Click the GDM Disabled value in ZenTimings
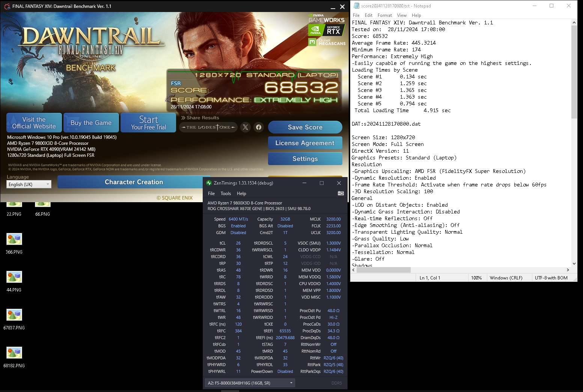Viewport: 583px width, 392px height. (x=238, y=233)
